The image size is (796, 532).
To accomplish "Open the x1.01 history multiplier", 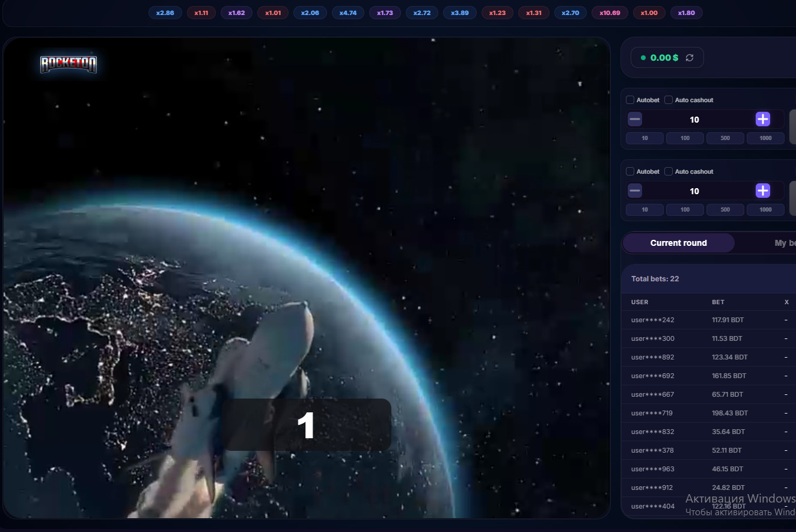I will [273, 13].
